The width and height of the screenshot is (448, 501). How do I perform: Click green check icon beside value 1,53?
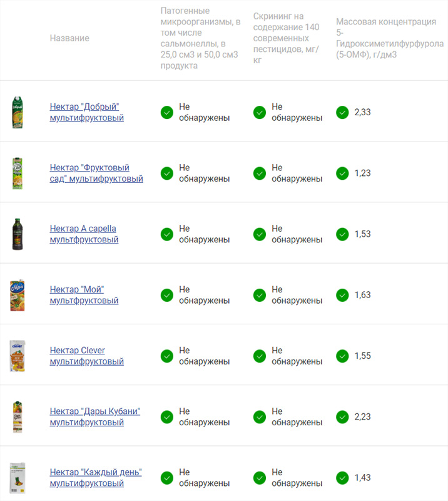tap(342, 234)
